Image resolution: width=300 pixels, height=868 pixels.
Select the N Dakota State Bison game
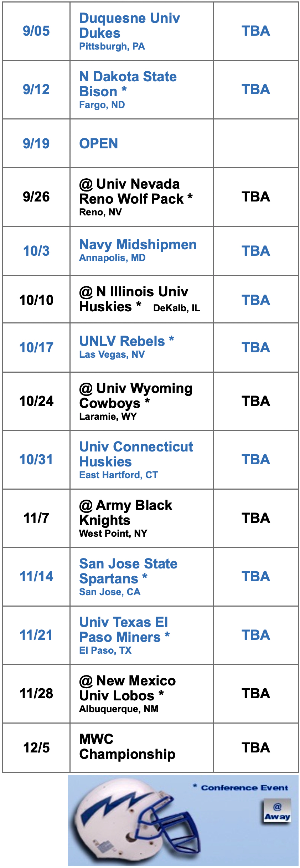(x=128, y=84)
